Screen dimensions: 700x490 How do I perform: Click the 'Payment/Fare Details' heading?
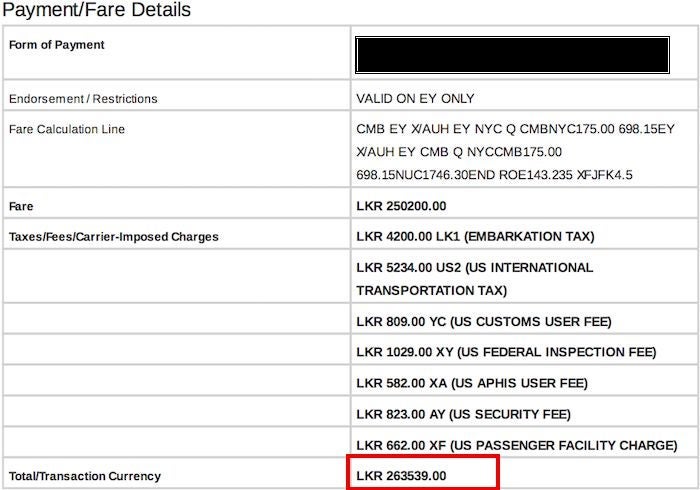pos(96,10)
